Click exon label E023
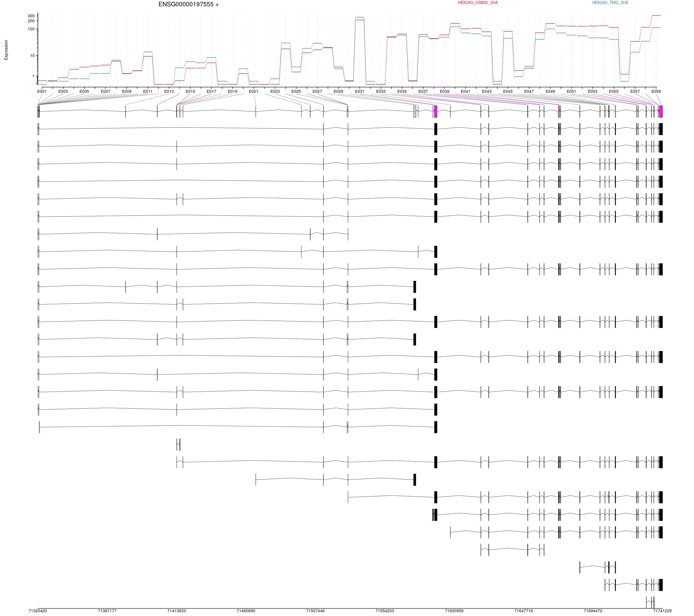This screenshot has height=616, width=694. pyautogui.click(x=275, y=91)
